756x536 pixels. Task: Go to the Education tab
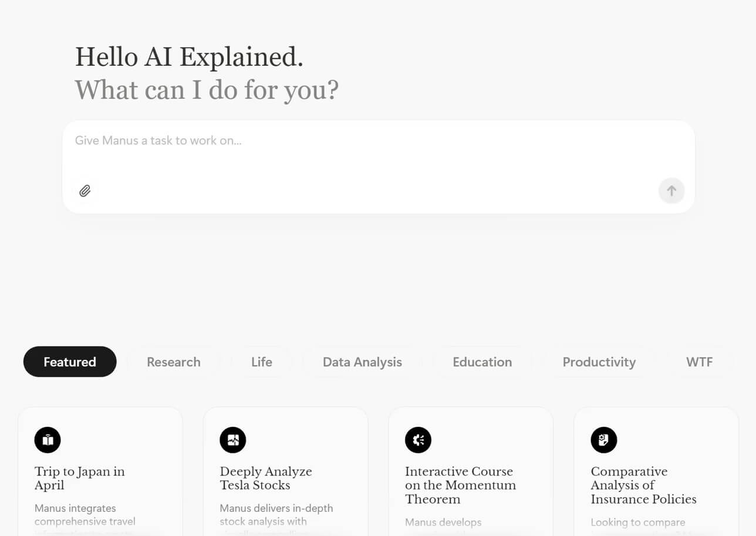482,362
